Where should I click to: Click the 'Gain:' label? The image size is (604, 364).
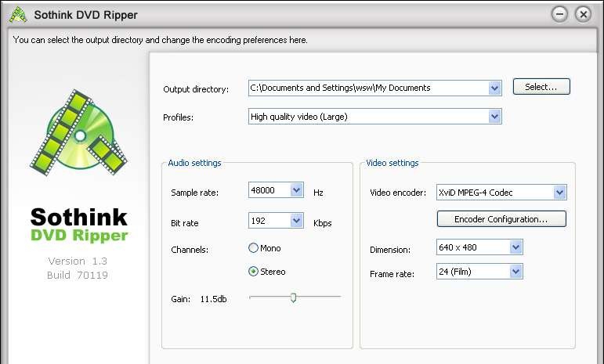pyautogui.click(x=181, y=299)
